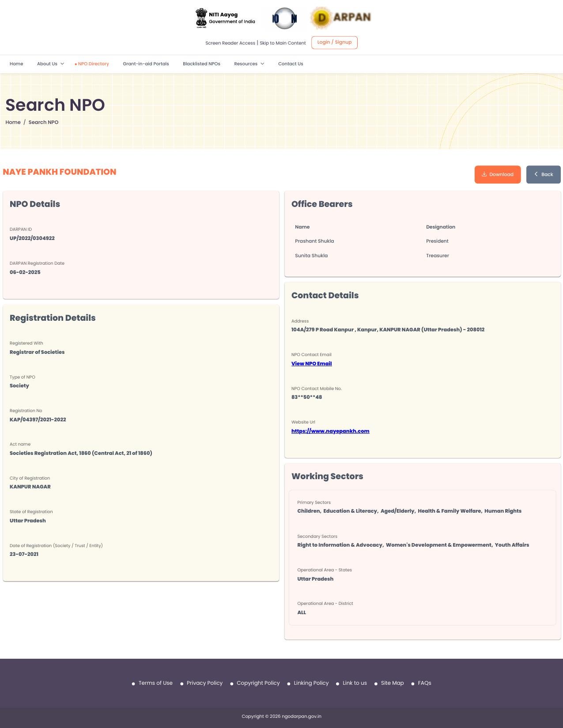563x728 pixels.
Task: Click Women's Development & Empowerment sector
Action: (x=438, y=545)
